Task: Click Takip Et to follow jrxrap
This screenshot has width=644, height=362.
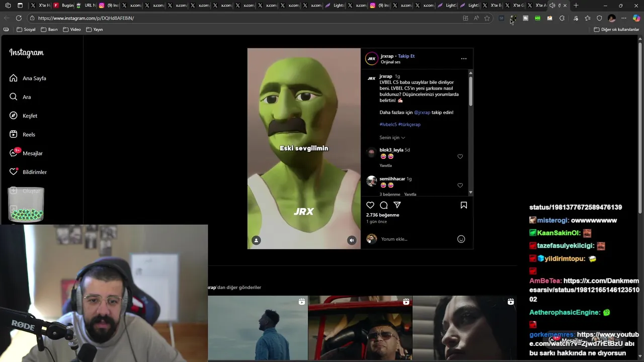Action: (x=406, y=56)
